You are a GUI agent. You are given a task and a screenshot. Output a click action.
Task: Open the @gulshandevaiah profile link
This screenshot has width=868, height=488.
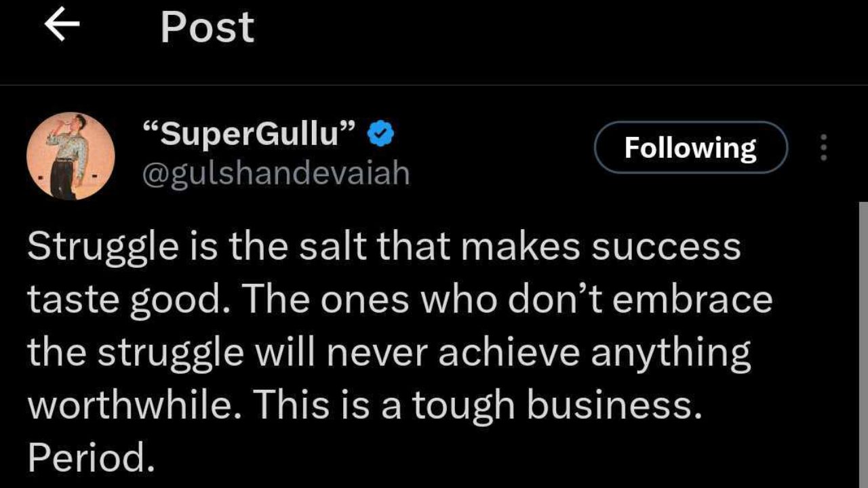[276, 173]
